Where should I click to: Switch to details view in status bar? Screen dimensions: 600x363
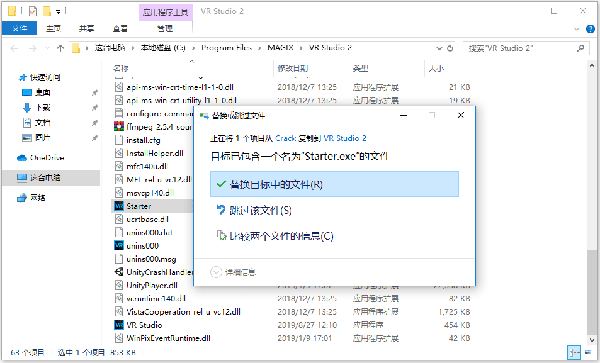click(x=574, y=352)
